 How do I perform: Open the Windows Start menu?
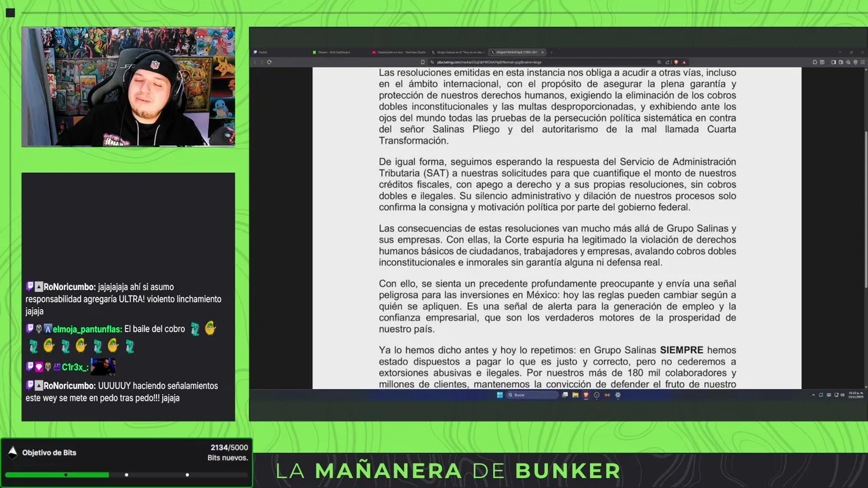[500, 394]
